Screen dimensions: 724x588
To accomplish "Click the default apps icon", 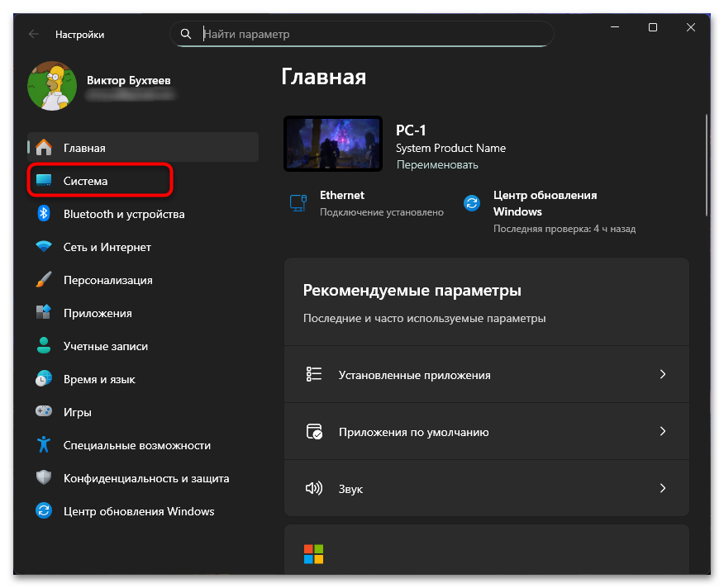I will pyautogui.click(x=314, y=432).
